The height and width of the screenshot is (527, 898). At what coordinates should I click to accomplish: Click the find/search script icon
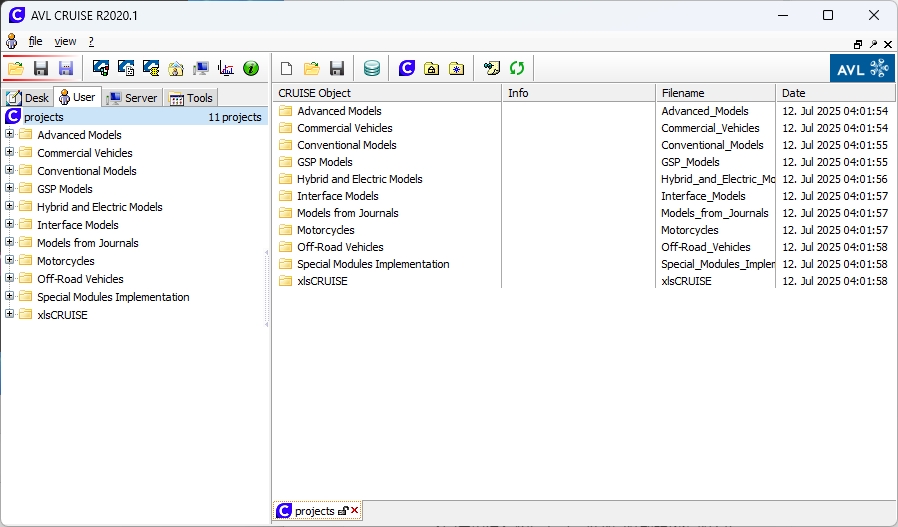491,69
